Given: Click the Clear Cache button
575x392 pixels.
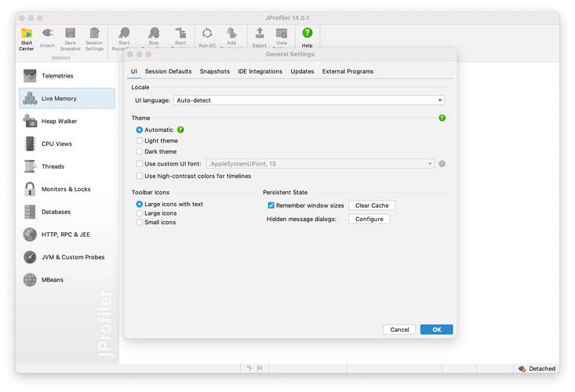Looking at the screenshot, I should (372, 205).
